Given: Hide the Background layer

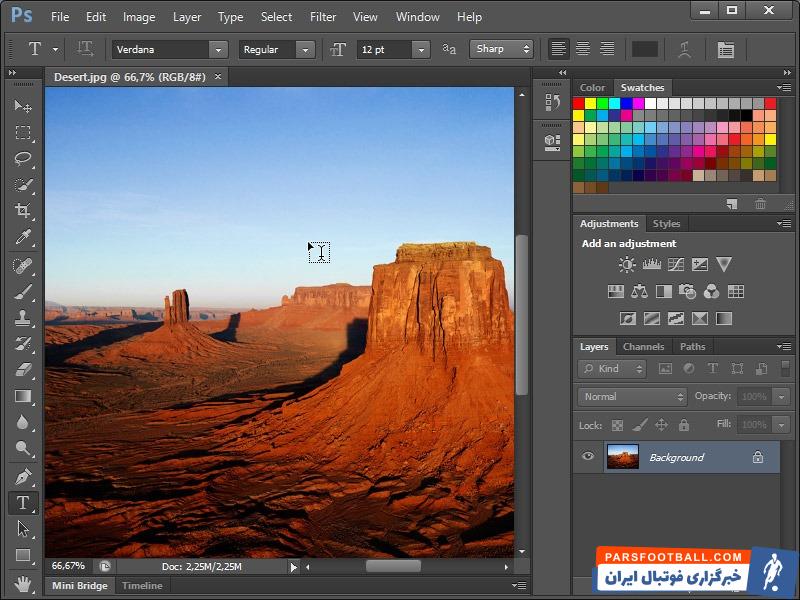Looking at the screenshot, I should 588,457.
